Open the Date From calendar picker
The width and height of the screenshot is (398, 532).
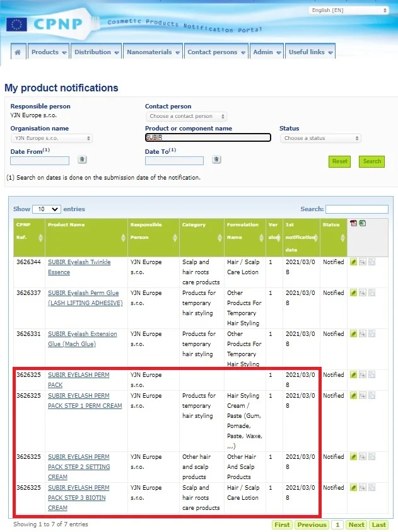pyautogui.click(x=82, y=159)
